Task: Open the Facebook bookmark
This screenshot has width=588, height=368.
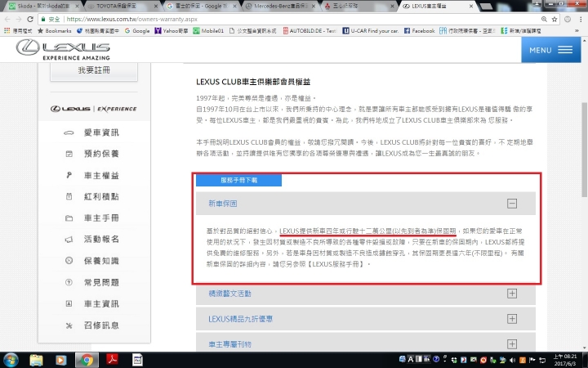Action: [419, 31]
